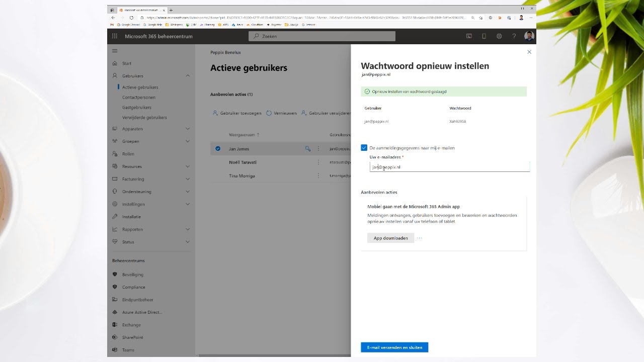
Task: Open the Exchange admin icon
Action: click(115, 325)
